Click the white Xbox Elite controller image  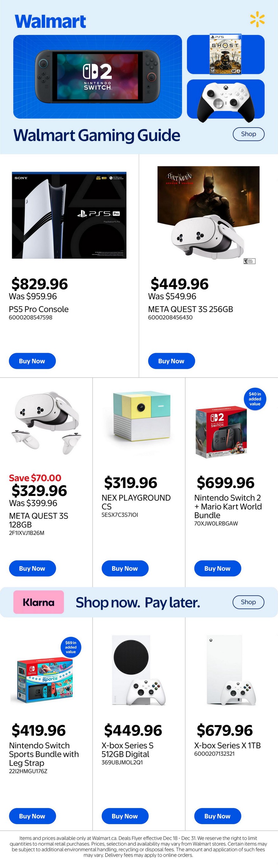click(x=225, y=99)
